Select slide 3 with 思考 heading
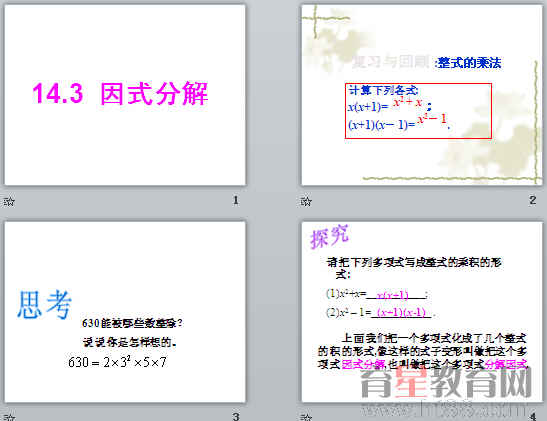 pos(125,312)
